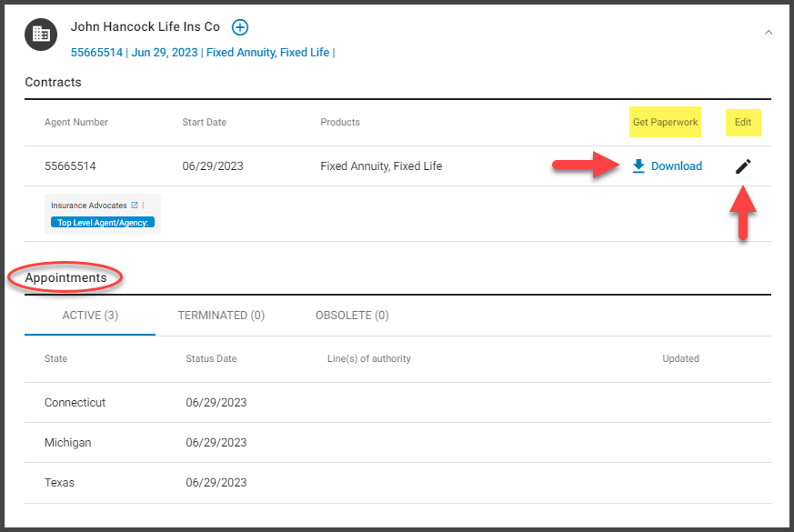Open the TERMINATED (0) tab
Screen dimensions: 794x532
pos(221,316)
